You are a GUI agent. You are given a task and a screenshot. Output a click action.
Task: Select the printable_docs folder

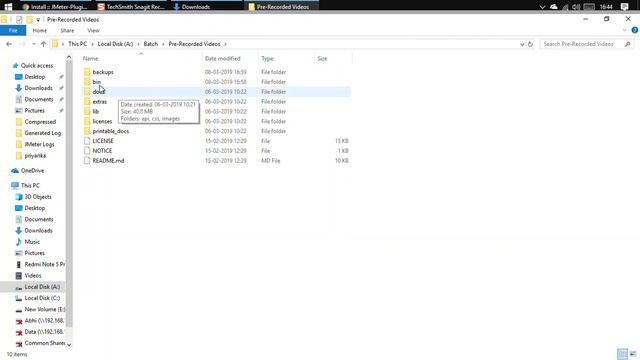pyautogui.click(x=111, y=131)
